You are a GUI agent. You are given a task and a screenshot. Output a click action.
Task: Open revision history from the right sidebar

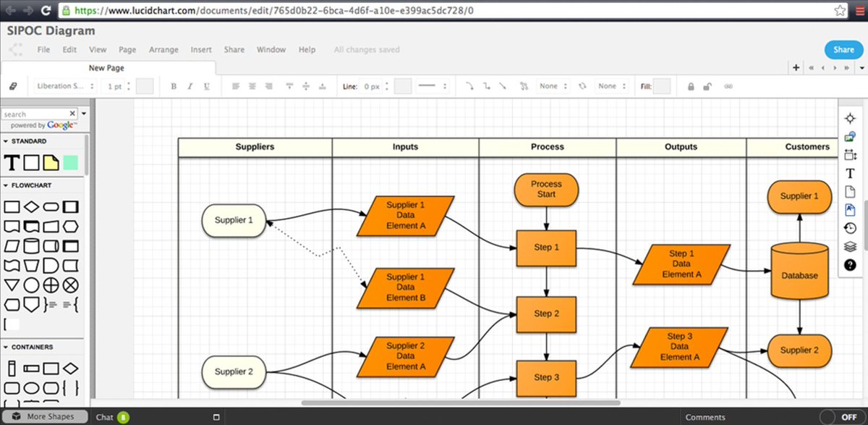click(x=851, y=228)
